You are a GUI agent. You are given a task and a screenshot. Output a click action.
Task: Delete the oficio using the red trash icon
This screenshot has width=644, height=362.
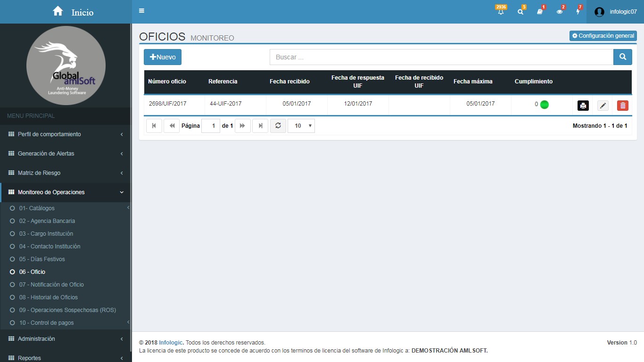(623, 106)
